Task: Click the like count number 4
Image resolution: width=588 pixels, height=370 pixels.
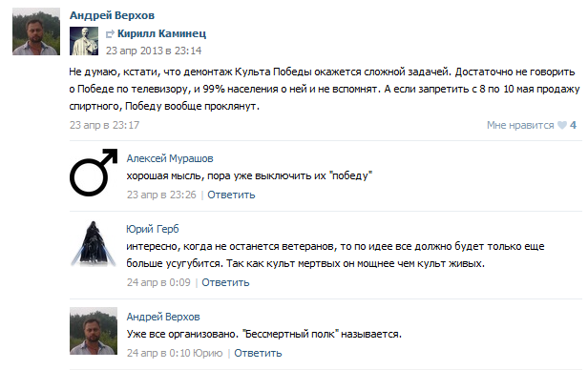Action: coord(573,125)
